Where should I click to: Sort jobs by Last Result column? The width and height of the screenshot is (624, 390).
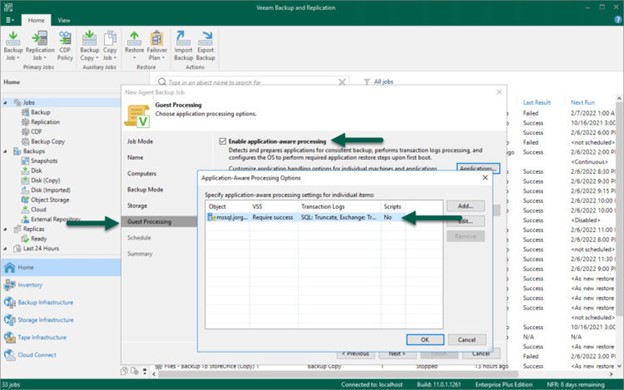pyautogui.click(x=536, y=103)
